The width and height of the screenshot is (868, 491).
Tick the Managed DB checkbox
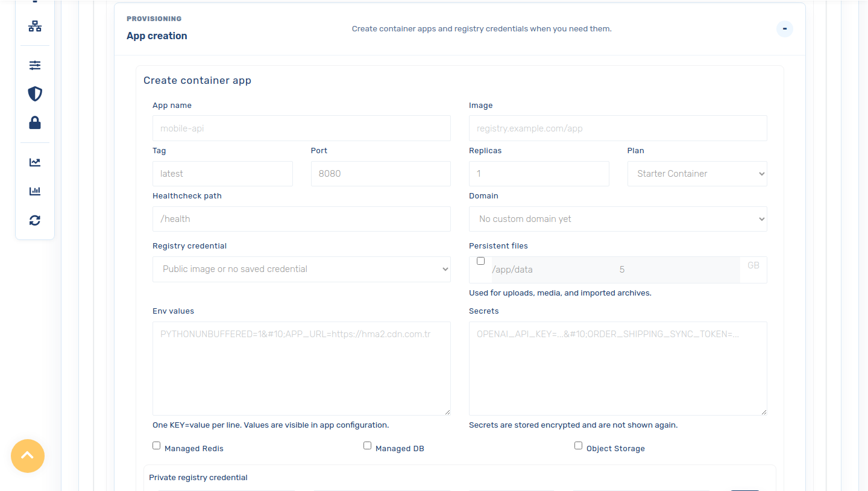(x=368, y=446)
